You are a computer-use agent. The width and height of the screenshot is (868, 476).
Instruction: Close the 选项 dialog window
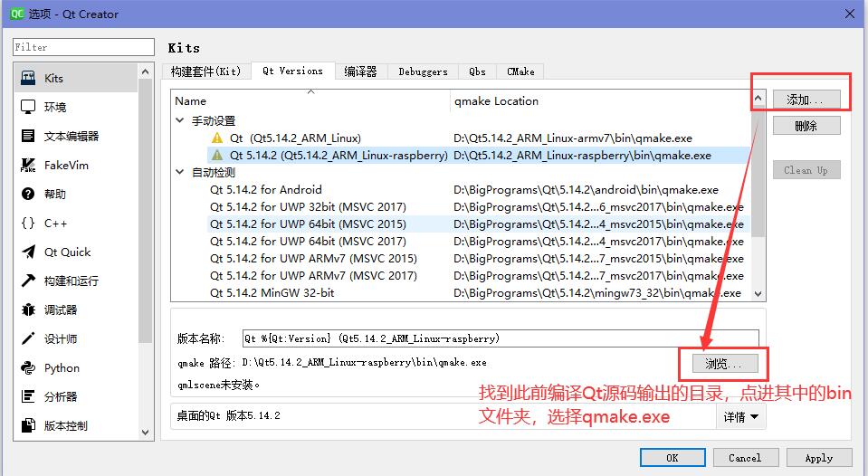850,14
